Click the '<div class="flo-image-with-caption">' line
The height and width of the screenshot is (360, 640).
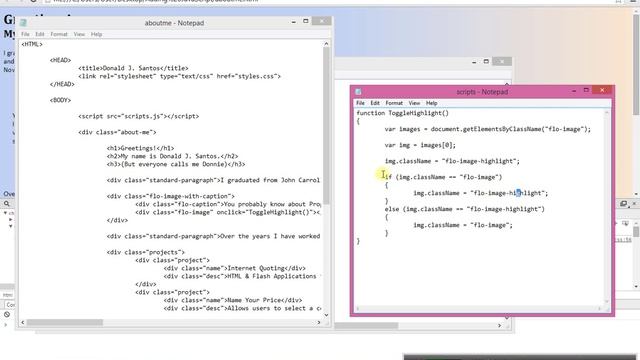click(171, 196)
